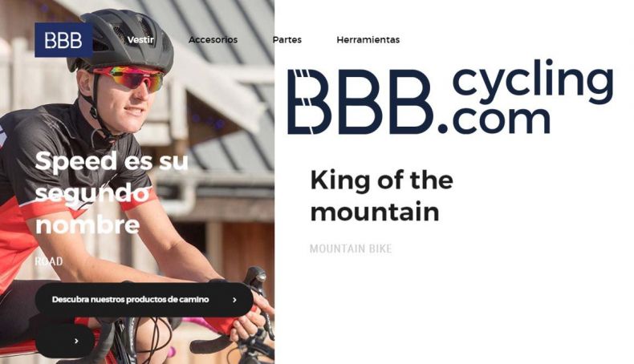Click the large BBB cycling.com logo
634x364 pixels.
pos(450,96)
